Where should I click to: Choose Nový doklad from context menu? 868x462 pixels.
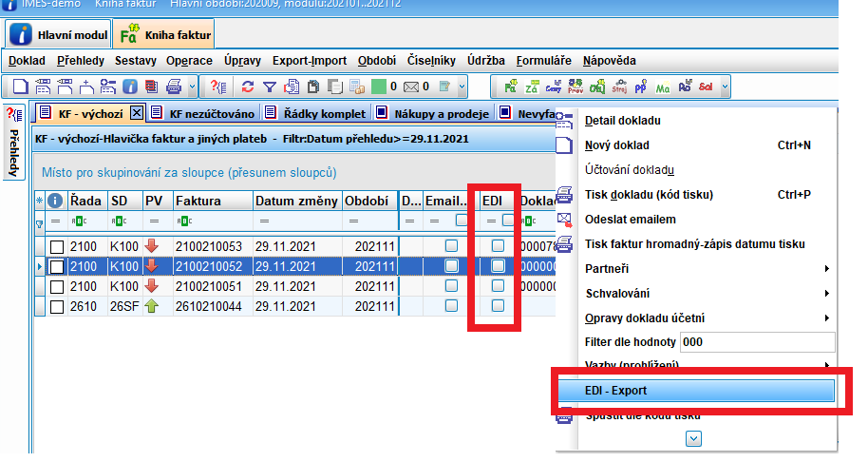click(616, 145)
